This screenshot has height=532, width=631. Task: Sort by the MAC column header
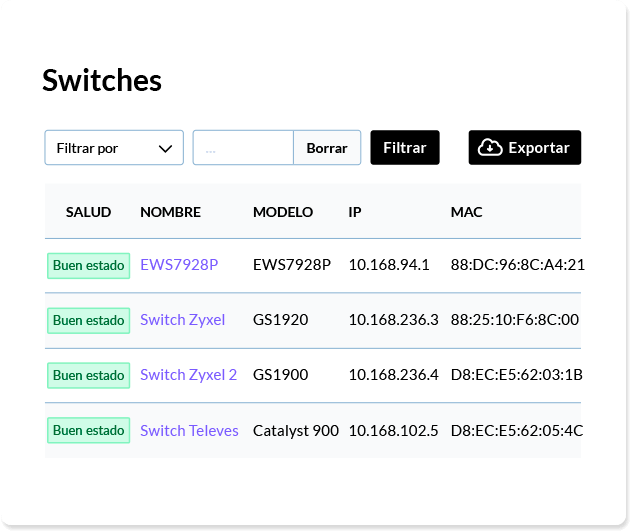tap(466, 212)
